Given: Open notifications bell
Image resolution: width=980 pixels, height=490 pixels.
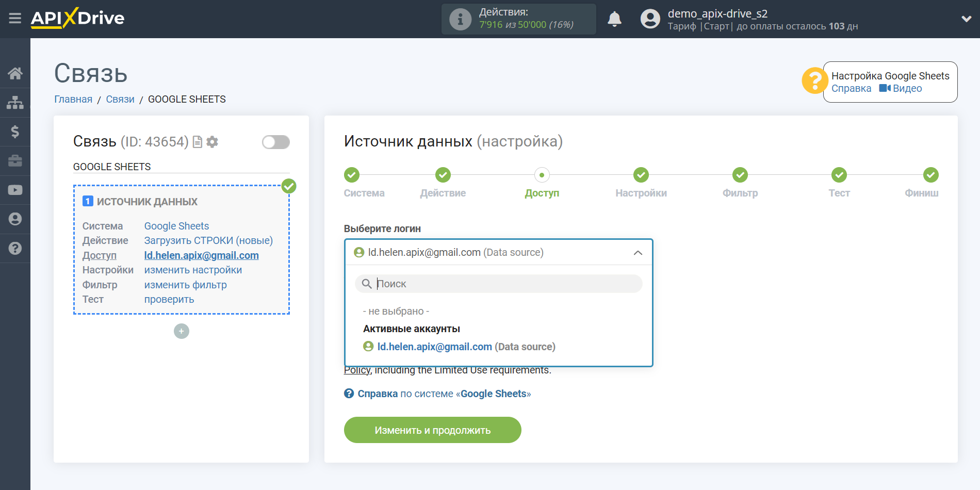Looking at the screenshot, I should (x=614, y=19).
